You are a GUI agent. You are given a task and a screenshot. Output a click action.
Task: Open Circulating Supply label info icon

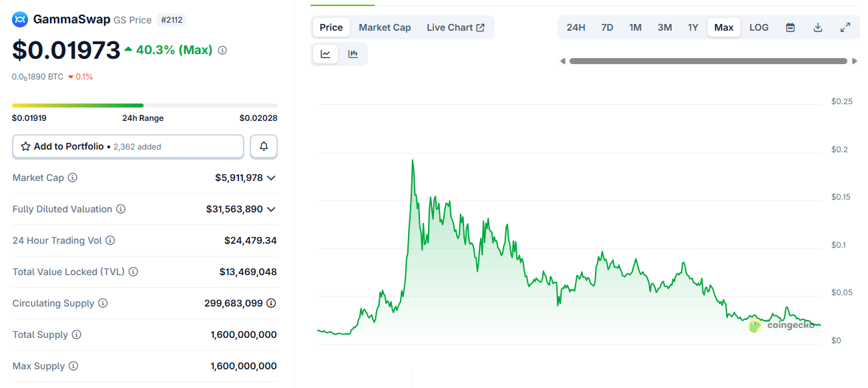(x=103, y=303)
